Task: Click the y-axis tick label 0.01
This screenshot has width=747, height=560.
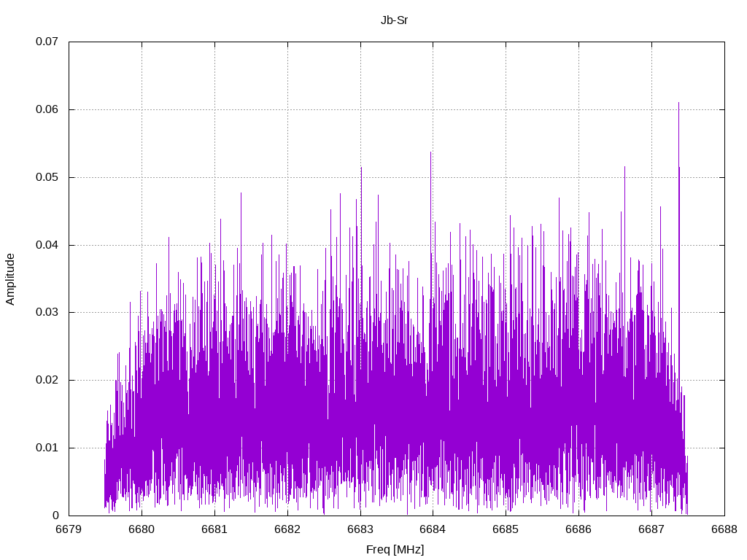Action: click(47, 448)
